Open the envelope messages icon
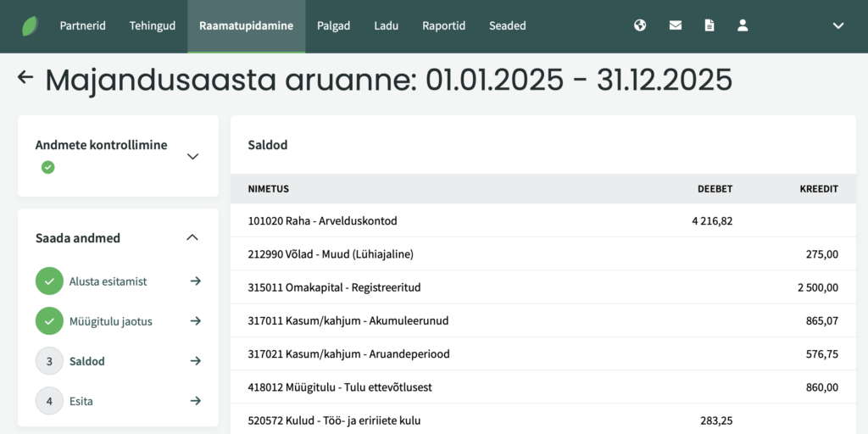The width and height of the screenshot is (868, 434). 676,25
